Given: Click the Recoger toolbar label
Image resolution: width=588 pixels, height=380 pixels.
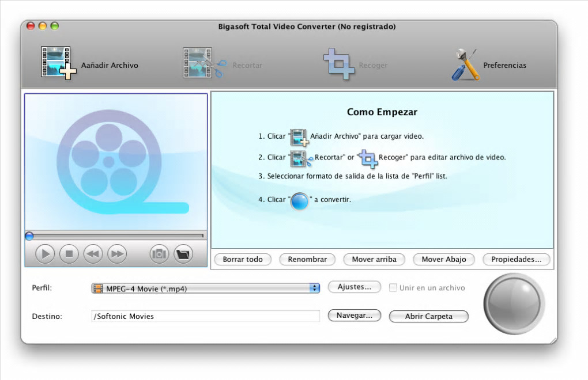Looking at the screenshot, I should 373,65.
